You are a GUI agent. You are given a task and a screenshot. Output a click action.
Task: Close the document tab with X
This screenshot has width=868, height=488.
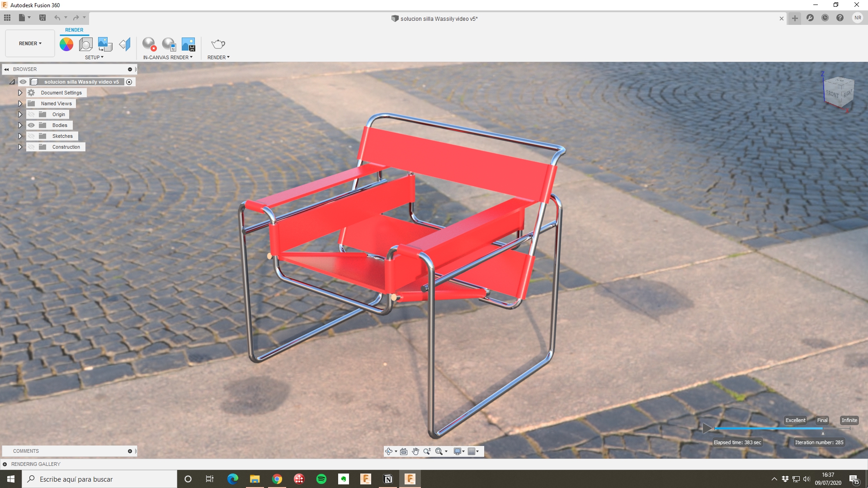coord(782,19)
